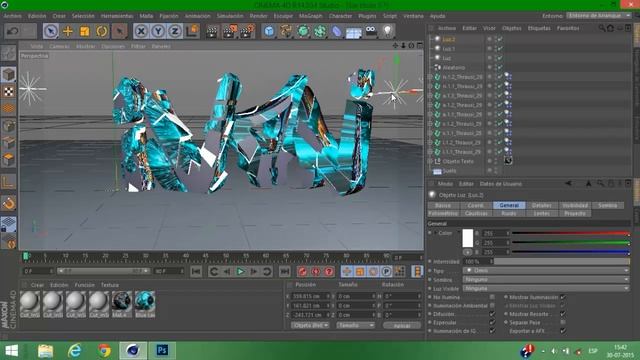Click the Intensidad slider bar
The width and height of the screenshot is (640, 360).
562,261
